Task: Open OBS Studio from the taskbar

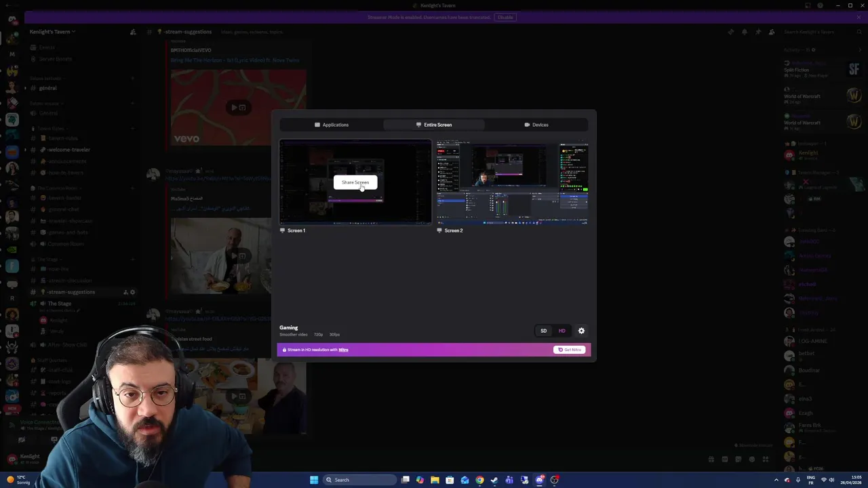Action: pyautogui.click(x=554, y=480)
